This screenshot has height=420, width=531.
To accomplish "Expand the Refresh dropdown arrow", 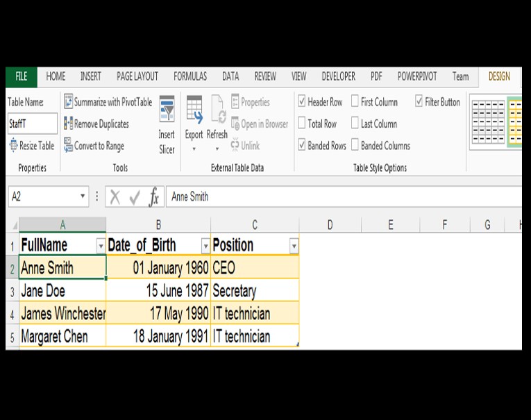I will 217,149.
